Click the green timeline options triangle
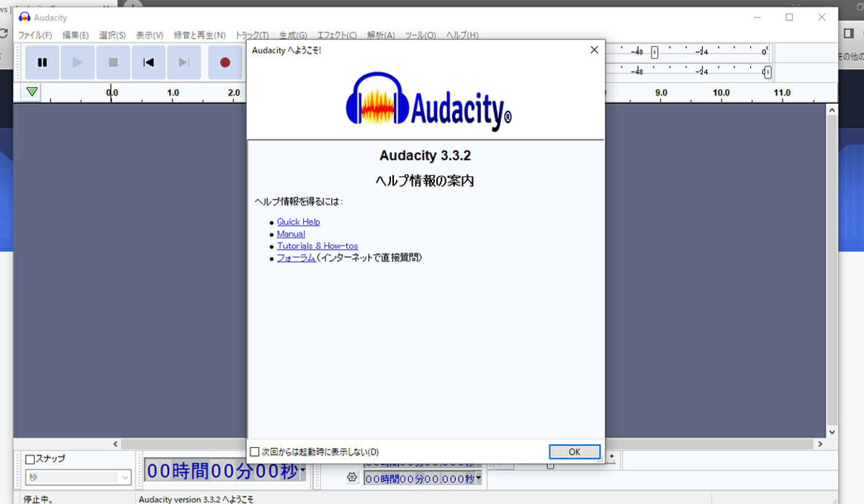 (32, 92)
